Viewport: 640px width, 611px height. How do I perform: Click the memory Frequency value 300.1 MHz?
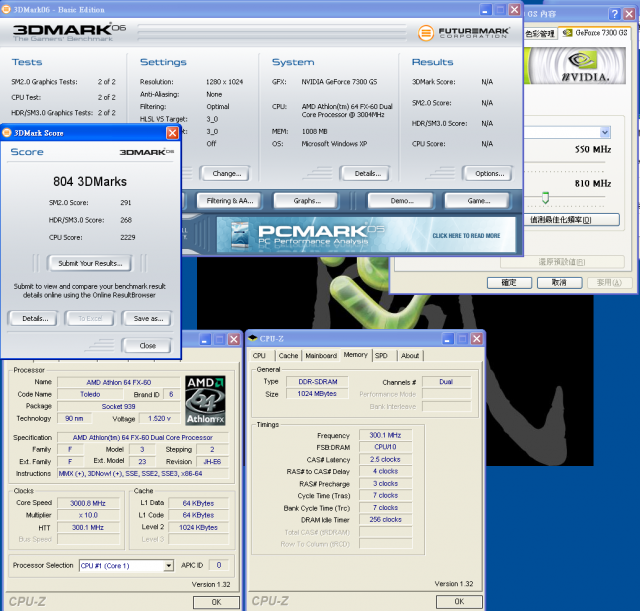385,435
